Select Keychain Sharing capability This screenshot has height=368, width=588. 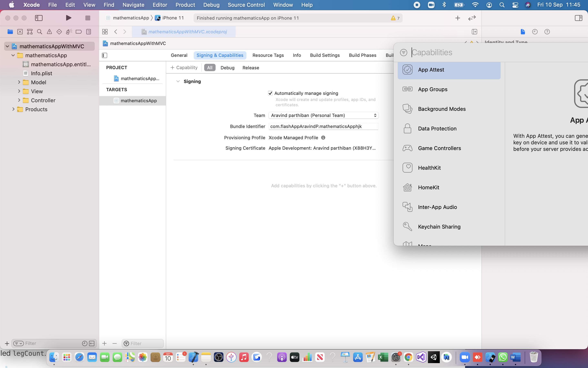449,227
